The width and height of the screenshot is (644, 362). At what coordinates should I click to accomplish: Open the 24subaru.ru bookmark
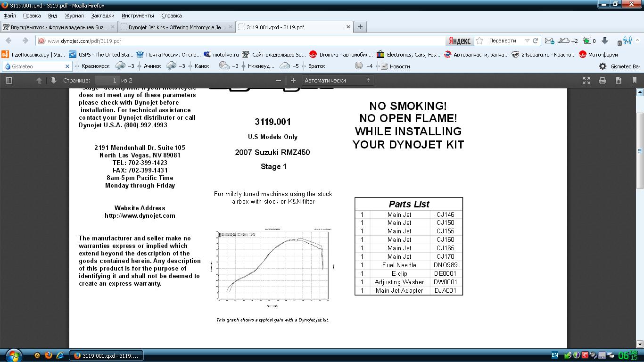point(544,55)
